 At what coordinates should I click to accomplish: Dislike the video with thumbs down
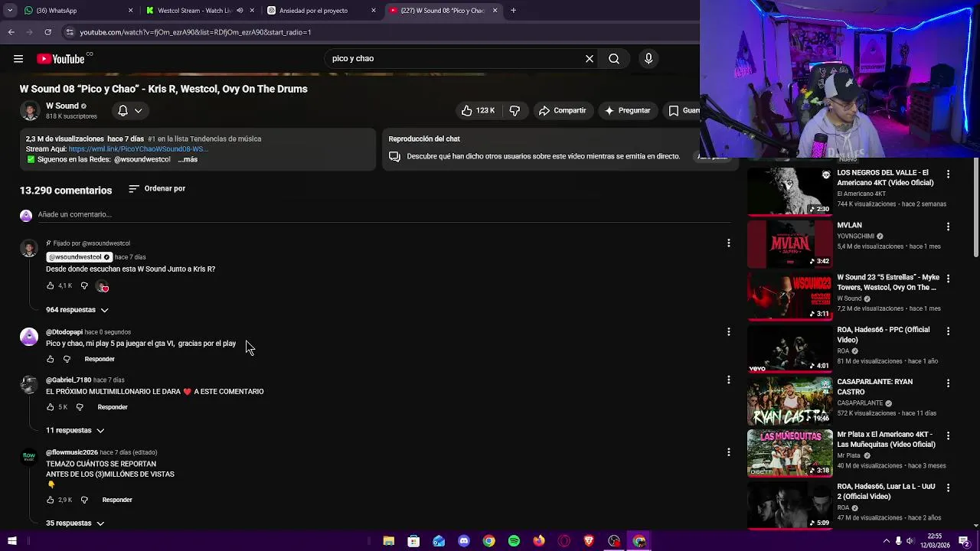click(x=514, y=110)
